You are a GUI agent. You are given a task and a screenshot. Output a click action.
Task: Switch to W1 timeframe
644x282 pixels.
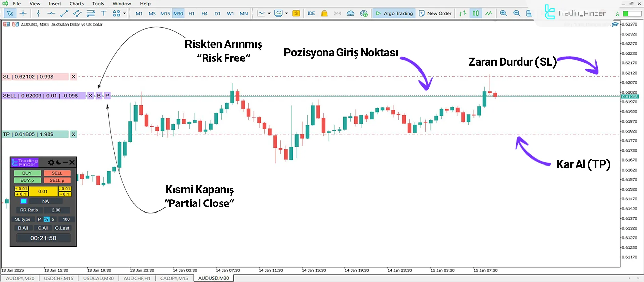[230, 14]
